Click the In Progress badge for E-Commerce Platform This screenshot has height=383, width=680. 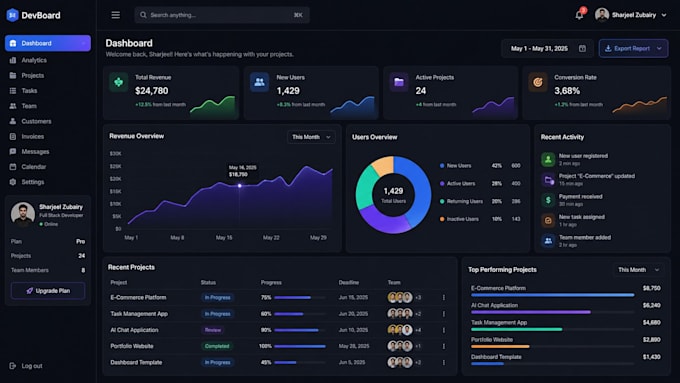point(217,298)
